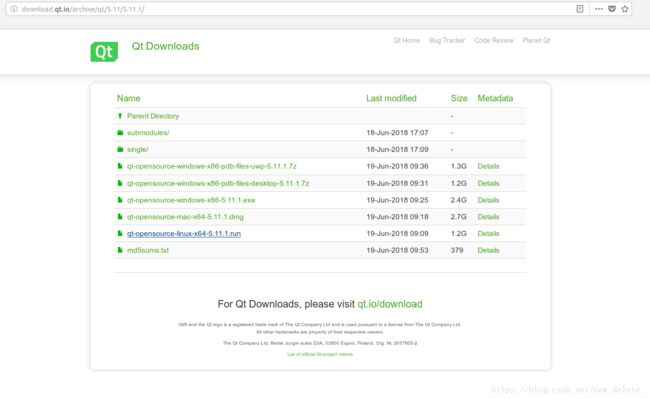The height and width of the screenshot is (399, 650).
Task: Open the md5sums.txt file
Action: click(148, 250)
